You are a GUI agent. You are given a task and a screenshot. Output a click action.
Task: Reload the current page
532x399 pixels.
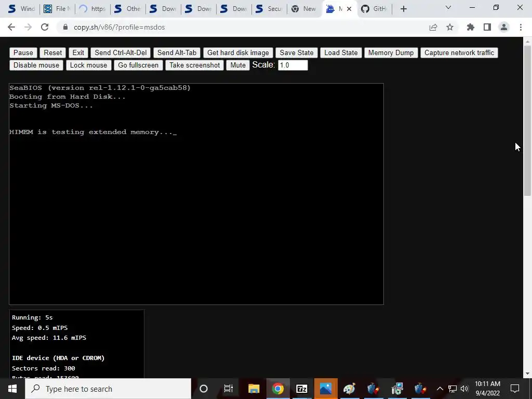[45, 27]
